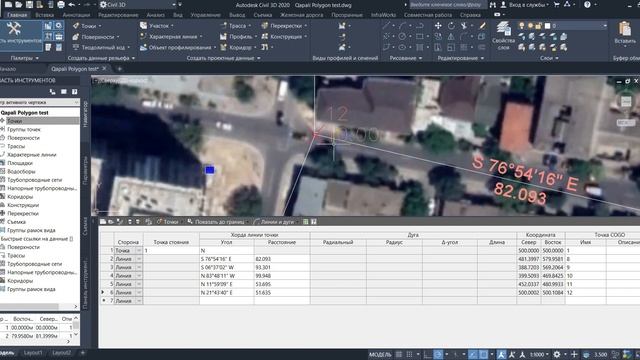This screenshot has width=640, height=360.
Task: Click the help icon in Toolspace header
Action: pyautogui.click(x=74, y=92)
